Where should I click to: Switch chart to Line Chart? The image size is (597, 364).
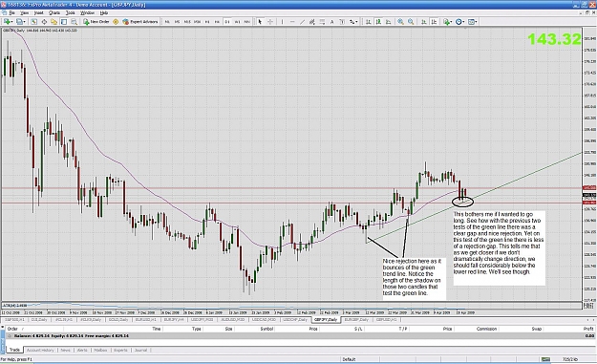388,22
